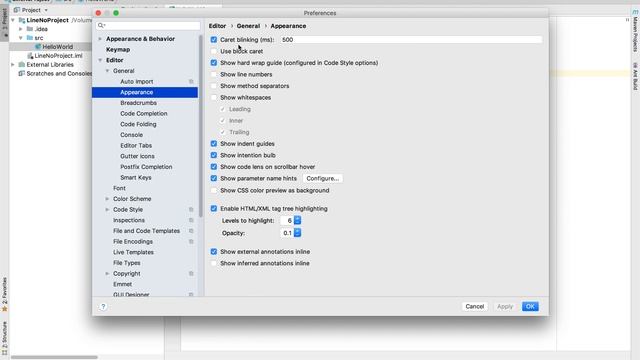The height and width of the screenshot is (360, 640).
Task: Select Smart Keys settings page
Action: point(136,178)
